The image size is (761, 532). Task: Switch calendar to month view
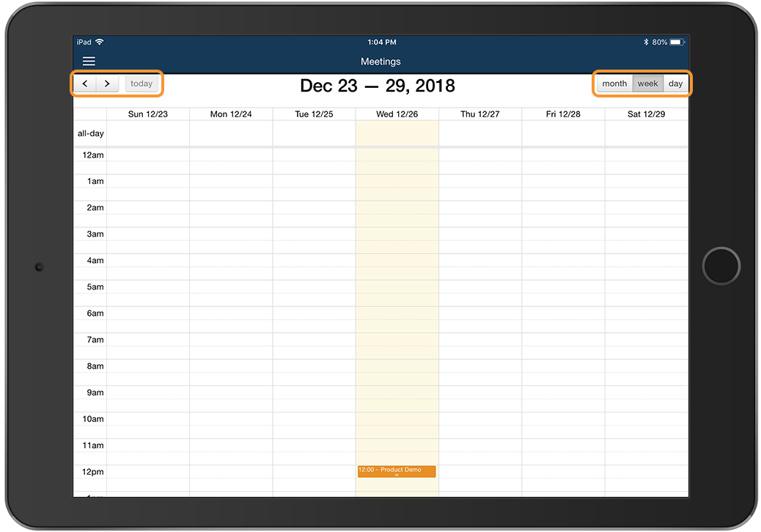point(614,84)
